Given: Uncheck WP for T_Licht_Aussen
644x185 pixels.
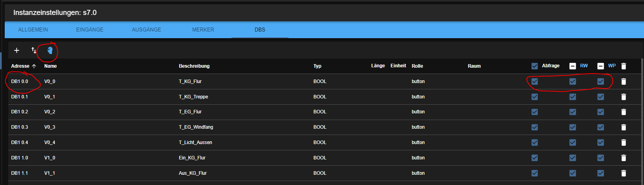Looking at the screenshot, I should click(601, 142).
